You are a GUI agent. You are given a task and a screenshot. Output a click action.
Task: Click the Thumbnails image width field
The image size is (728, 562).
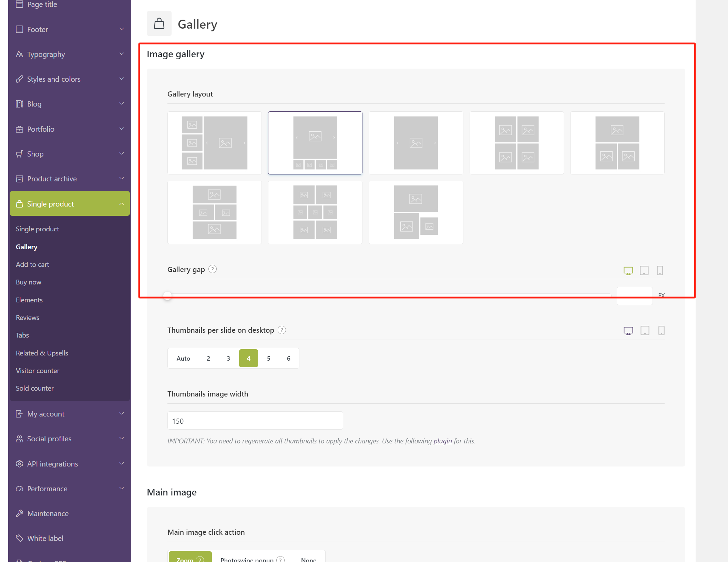(255, 421)
